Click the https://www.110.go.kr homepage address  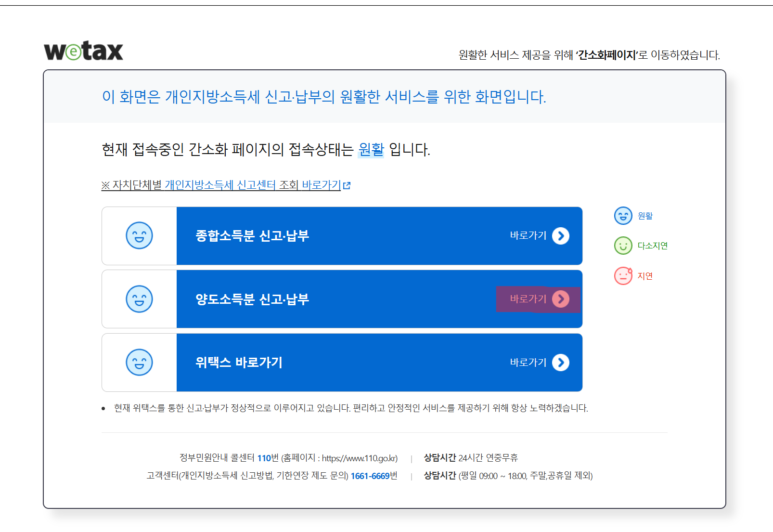(359, 458)
